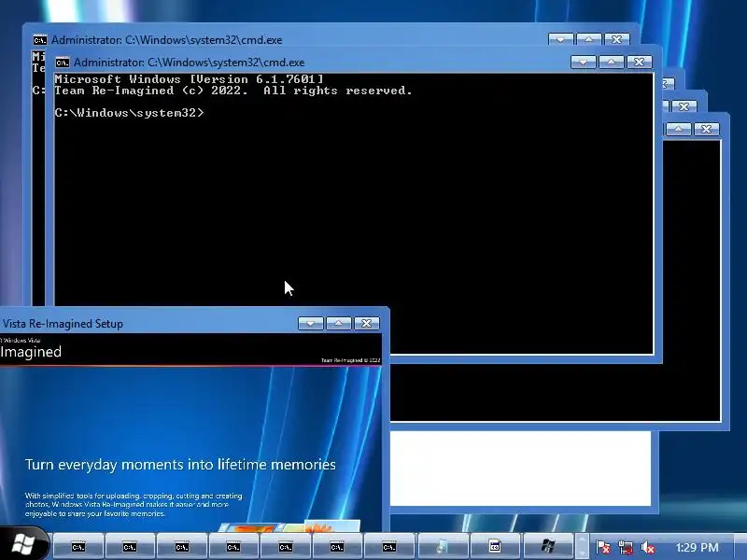Open the Action Center flag tray icon
The image size is (747, 560).
click(x=602, y=548)
